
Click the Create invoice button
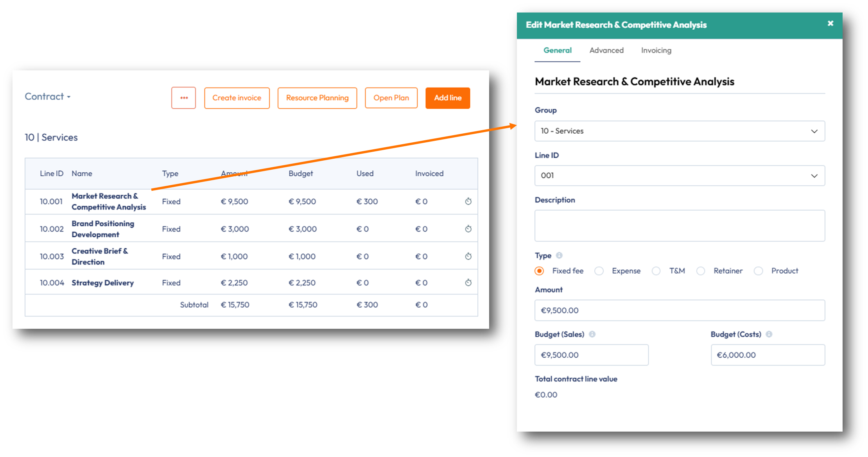tap(237, 98)
